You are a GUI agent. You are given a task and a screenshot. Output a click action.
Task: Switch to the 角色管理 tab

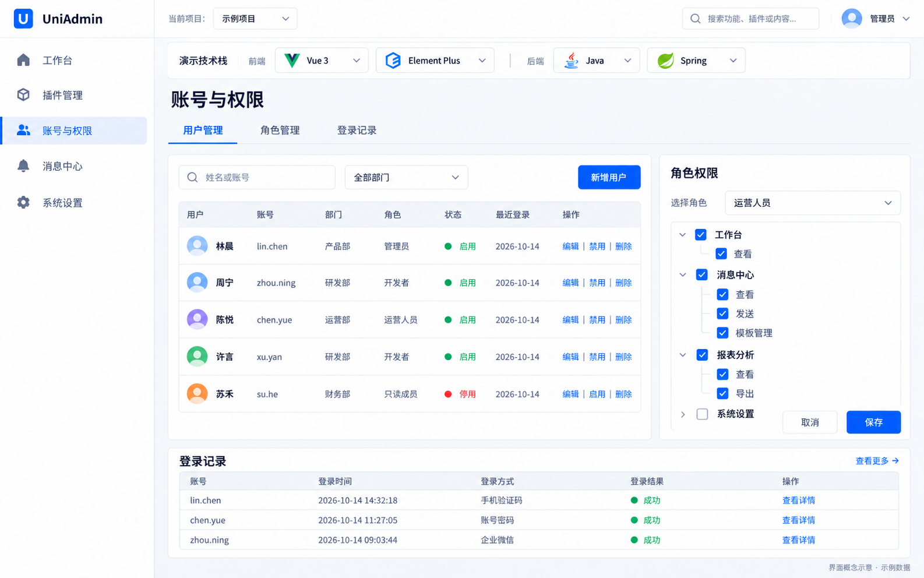pyautogui.click(x=280, y=130)
